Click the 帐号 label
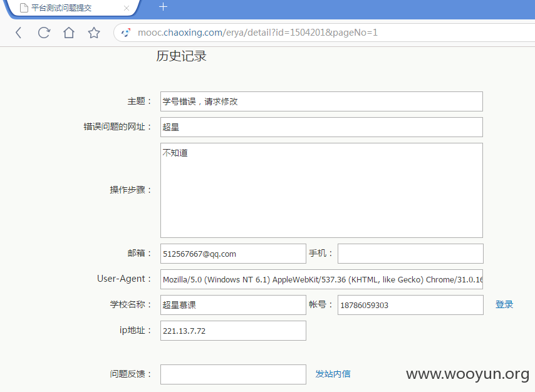The height and width of the screenshot is (392, 535). [x=321, y=304]
